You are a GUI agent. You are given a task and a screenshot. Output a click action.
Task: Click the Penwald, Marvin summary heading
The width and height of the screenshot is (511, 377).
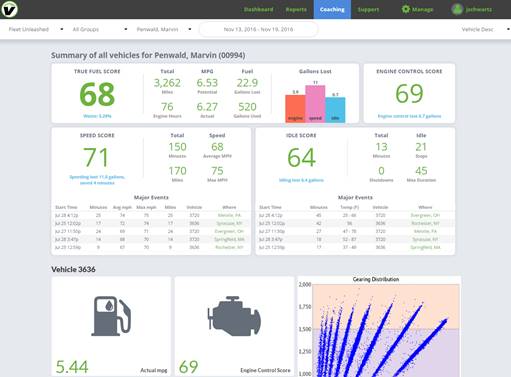point(148,55)
